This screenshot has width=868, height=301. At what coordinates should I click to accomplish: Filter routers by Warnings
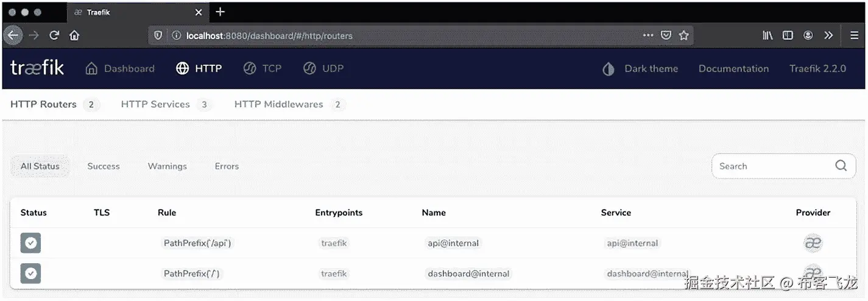[168, 166]
